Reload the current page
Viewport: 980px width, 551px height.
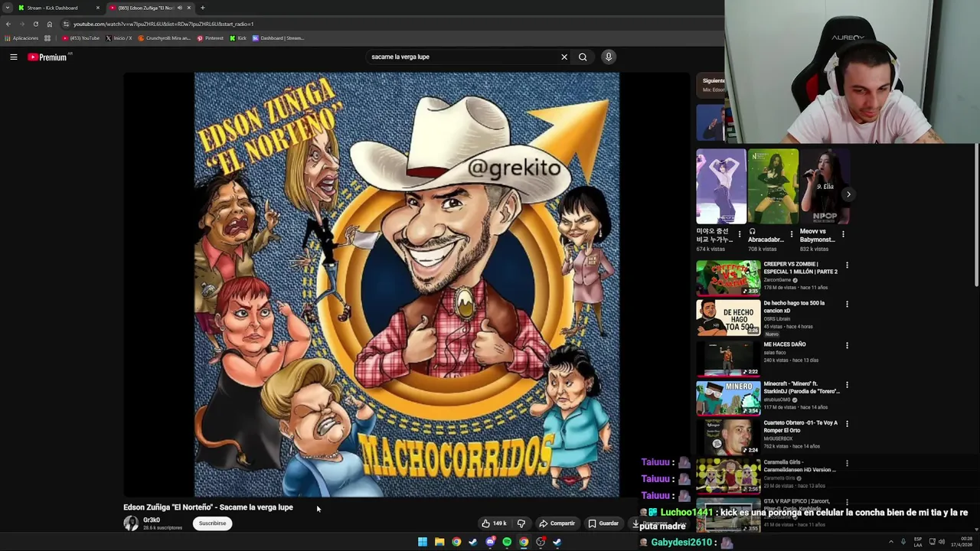point(35,24)
